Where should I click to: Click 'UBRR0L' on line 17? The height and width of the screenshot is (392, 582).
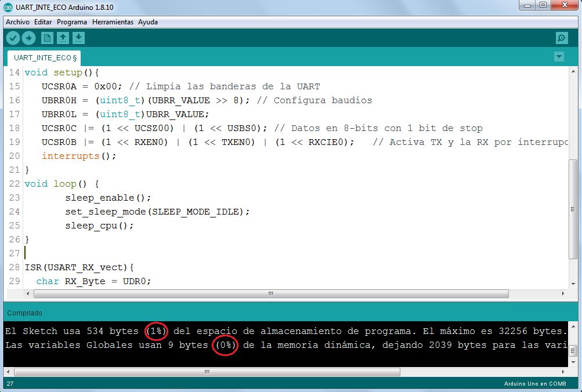coord(59,114)
